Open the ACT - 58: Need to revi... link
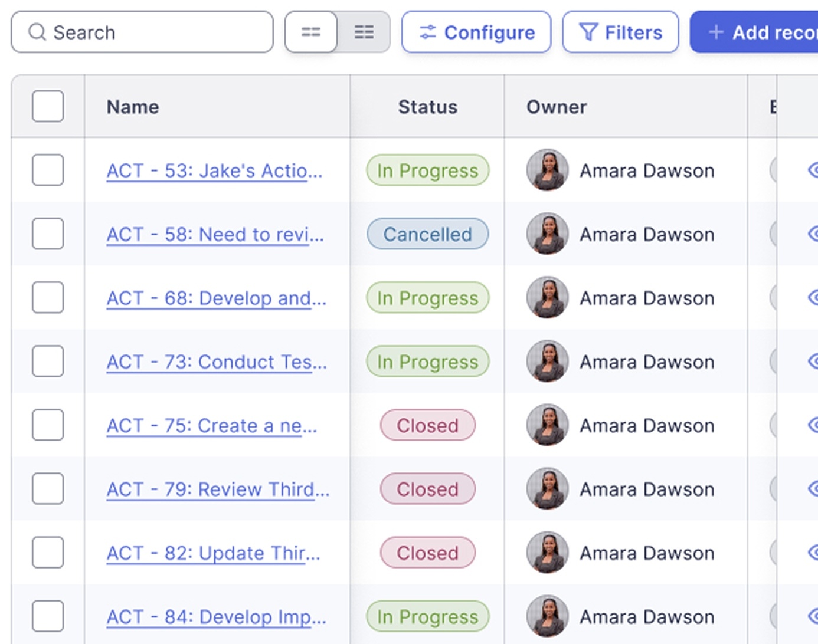Image resolution: width=818 pixels, height=644 pixels. (x=215, y=235)
